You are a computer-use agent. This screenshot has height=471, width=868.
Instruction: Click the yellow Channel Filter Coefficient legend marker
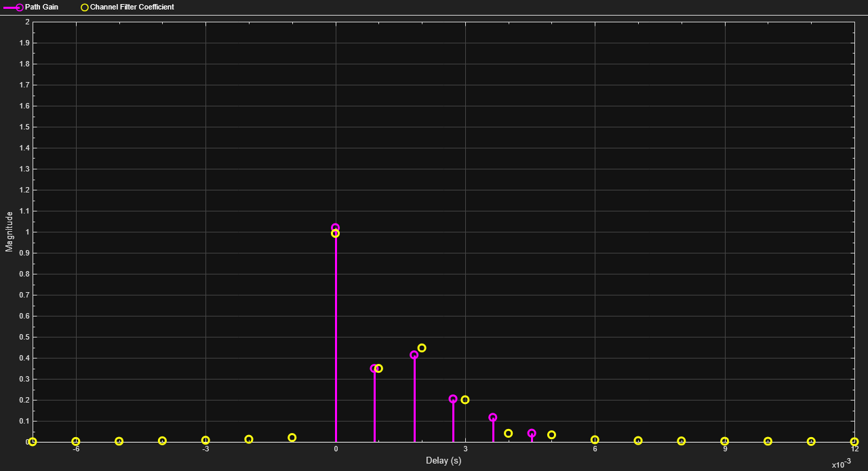pyautogui.click(x=84, y=7)
